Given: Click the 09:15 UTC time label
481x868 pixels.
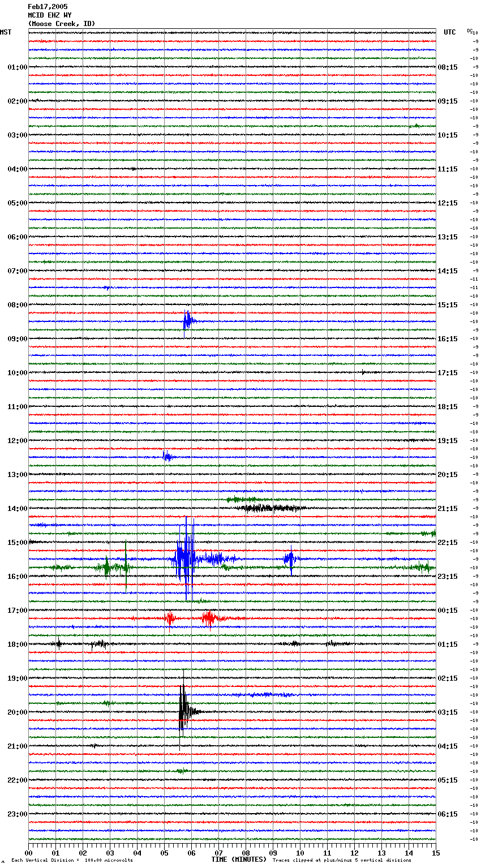Looking at the screenshot, I should point(448,101).
